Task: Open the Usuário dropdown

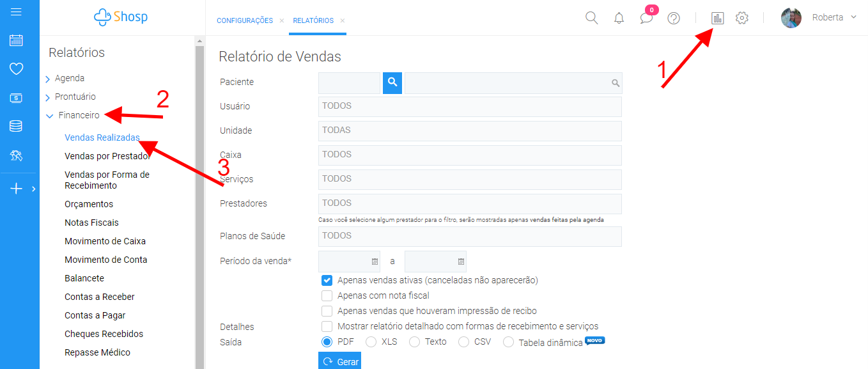Action: pyautogui.click(x=470, y=107)
